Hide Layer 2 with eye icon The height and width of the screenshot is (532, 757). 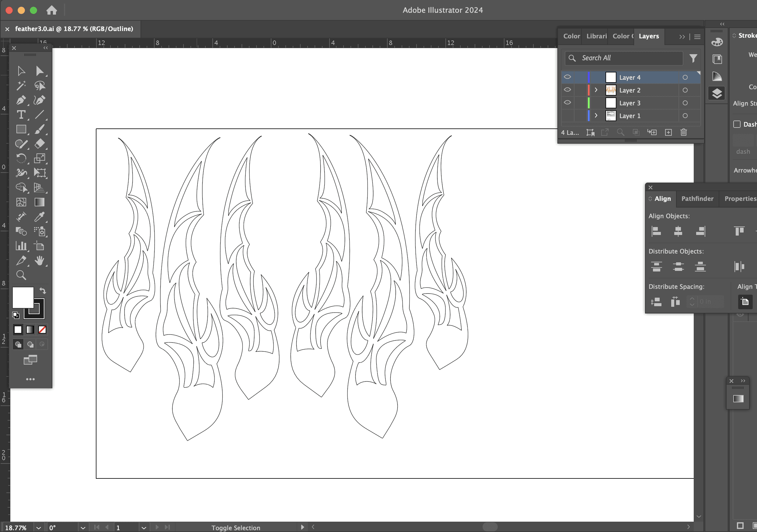click(x=567, y=90)
